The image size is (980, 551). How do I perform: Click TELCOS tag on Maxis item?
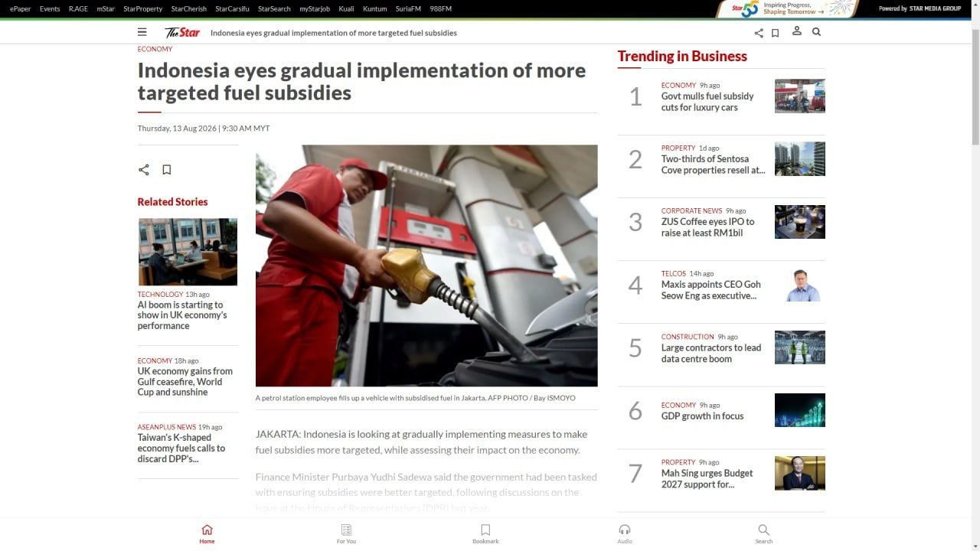tap(674, 273)
